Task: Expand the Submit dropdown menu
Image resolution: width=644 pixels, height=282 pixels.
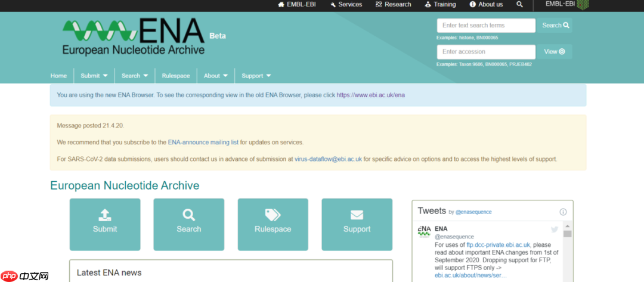Action: (x=94, y=76)
